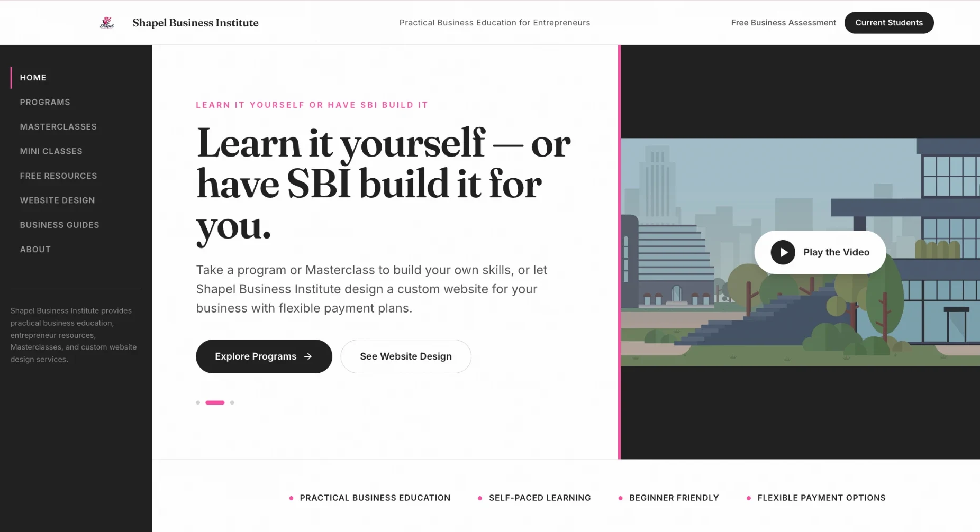Image resolution: width=980 pixels, height=532 pixels.
Task: Click the Flexible Payment Options label
Action: click(x=821, y=498)
